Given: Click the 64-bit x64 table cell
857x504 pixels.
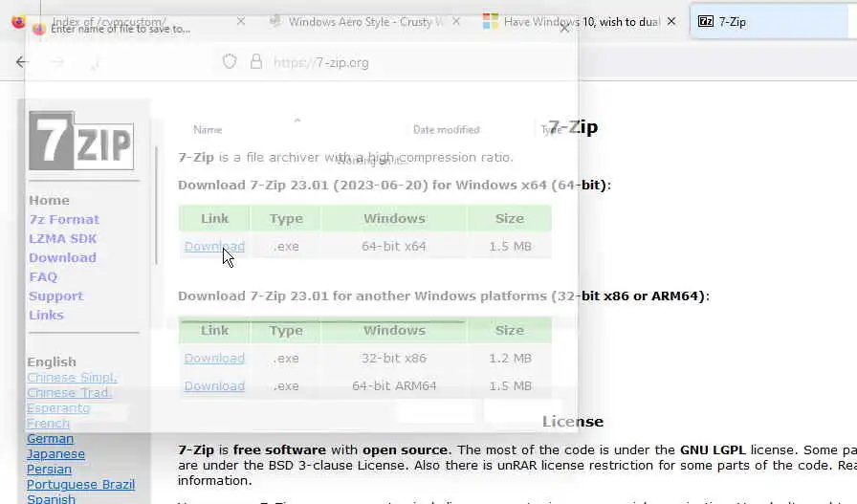Looking at the screenshot, I should (x=393, y=247).
